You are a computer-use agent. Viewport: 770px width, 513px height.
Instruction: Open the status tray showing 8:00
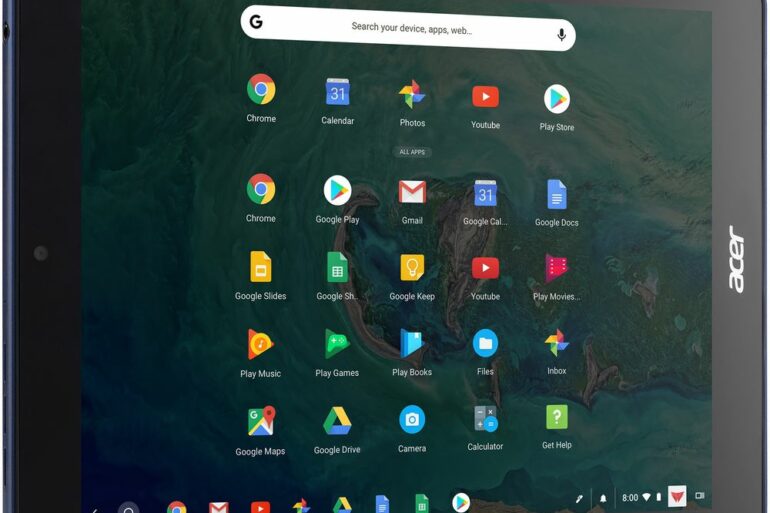click(x=641, y=497)
